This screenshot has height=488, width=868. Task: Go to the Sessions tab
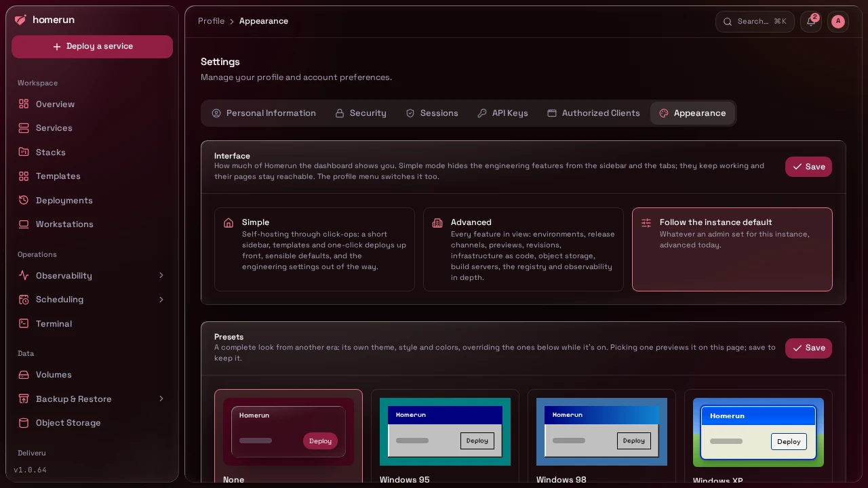tap(432, 113)
